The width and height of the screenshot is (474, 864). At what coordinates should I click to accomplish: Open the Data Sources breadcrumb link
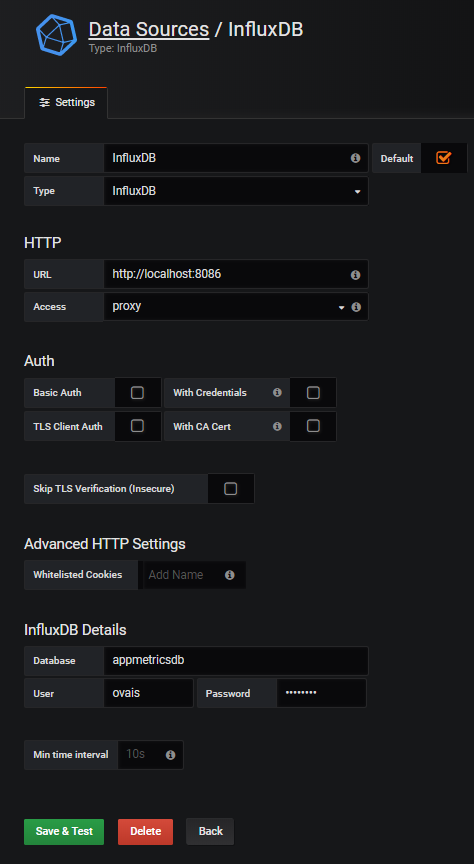pos(149,29)
